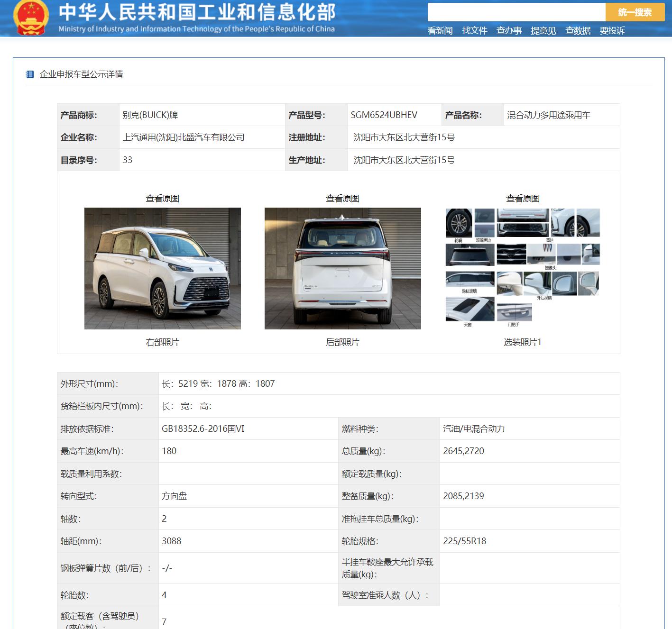This screenshot has height=629, width=672.
Task: Click the 准拖挂车总质量(kg) label
Action: (x=380, y=519)
